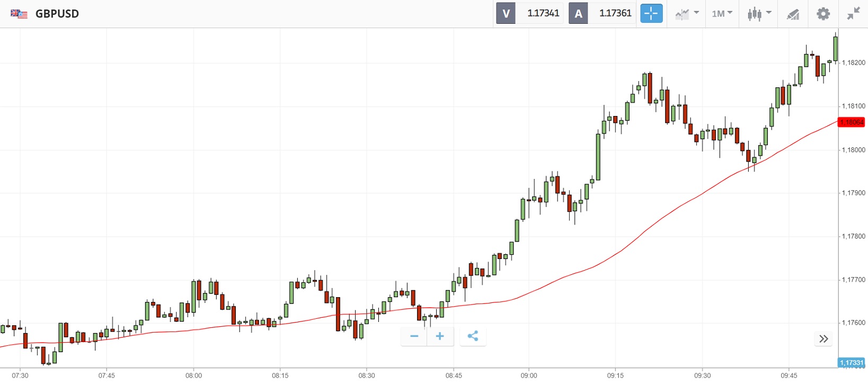Share the chart via share icon

(x=473, y=336)
